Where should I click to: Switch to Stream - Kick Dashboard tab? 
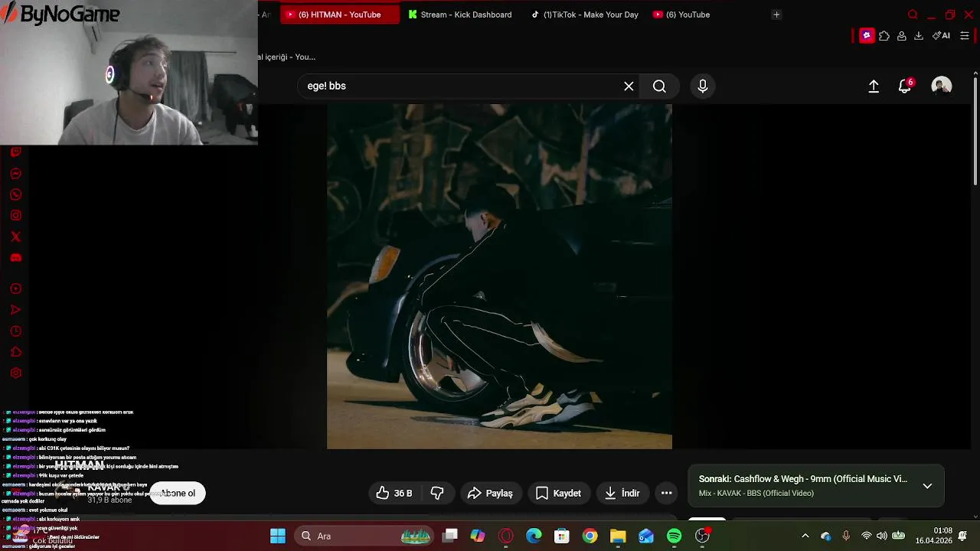[460, 15]
